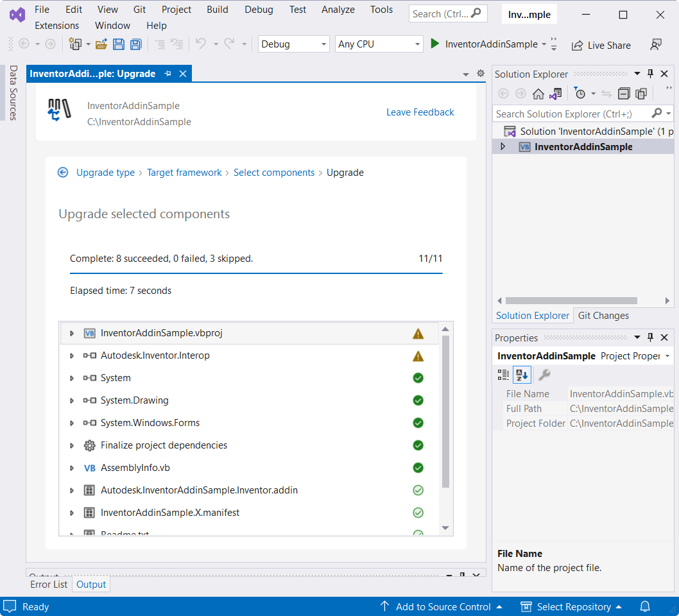Click the Save icon in toolbar

click(x=118, y=44)
